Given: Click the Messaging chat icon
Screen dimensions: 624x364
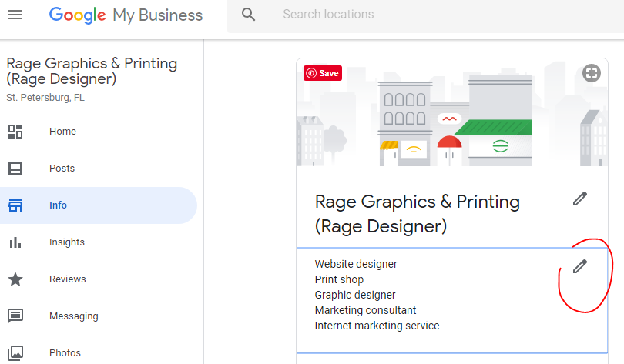Looking at the screenshot, I should point(15,316).
